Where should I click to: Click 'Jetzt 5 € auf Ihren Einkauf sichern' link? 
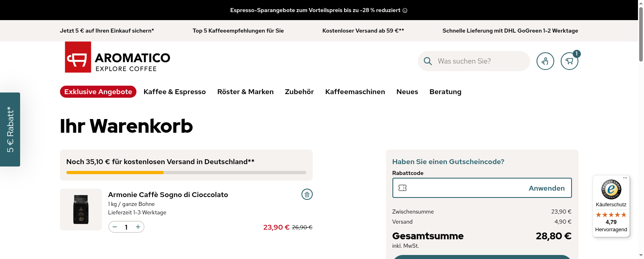click(107, 31)
